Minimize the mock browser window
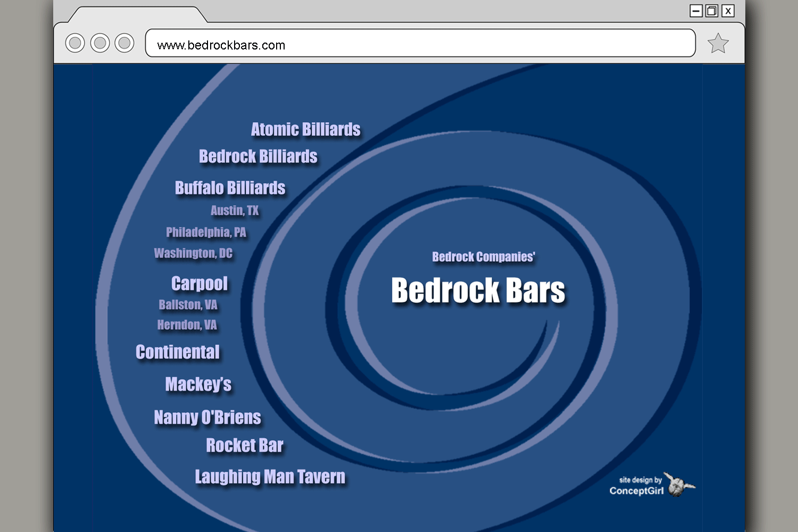Image resolution: width=798 pixels, height=532 pixels. click(x=696, y=11)
